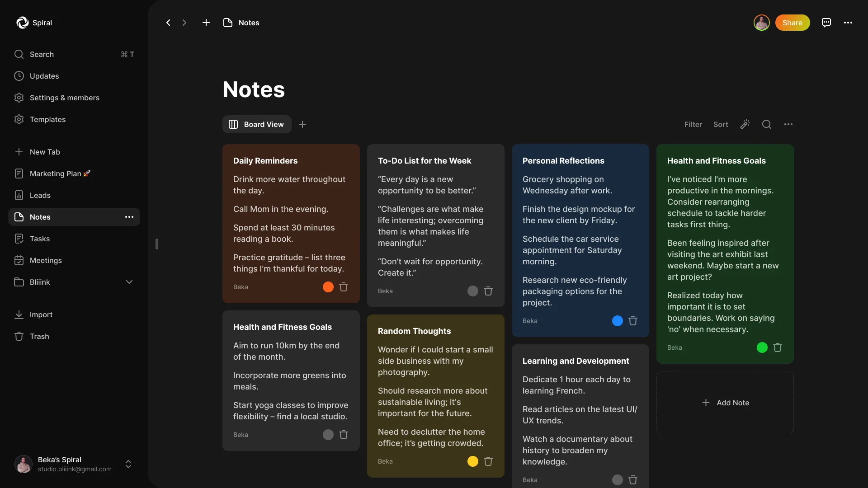Image resolution: width=868 pixels, height=488 pixels.
Task: Open the Trash from sidebar
Action: point(39,336)
